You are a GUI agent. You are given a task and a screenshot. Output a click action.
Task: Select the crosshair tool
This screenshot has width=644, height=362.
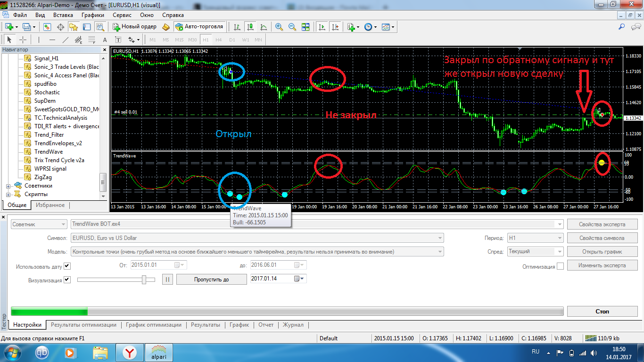[x=22, y=40]
